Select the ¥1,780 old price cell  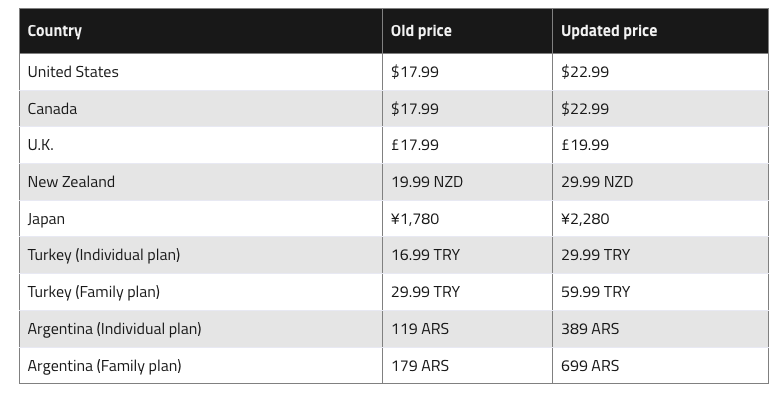point(467,219)
